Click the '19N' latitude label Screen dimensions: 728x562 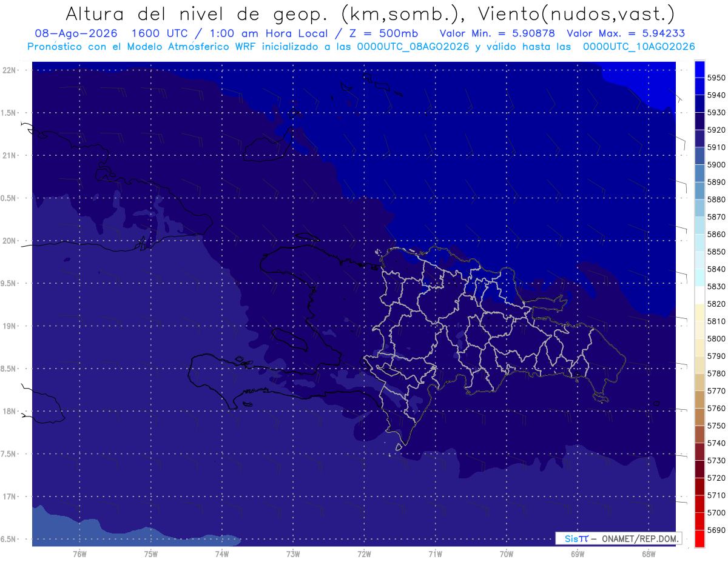(x=10, y=326)
